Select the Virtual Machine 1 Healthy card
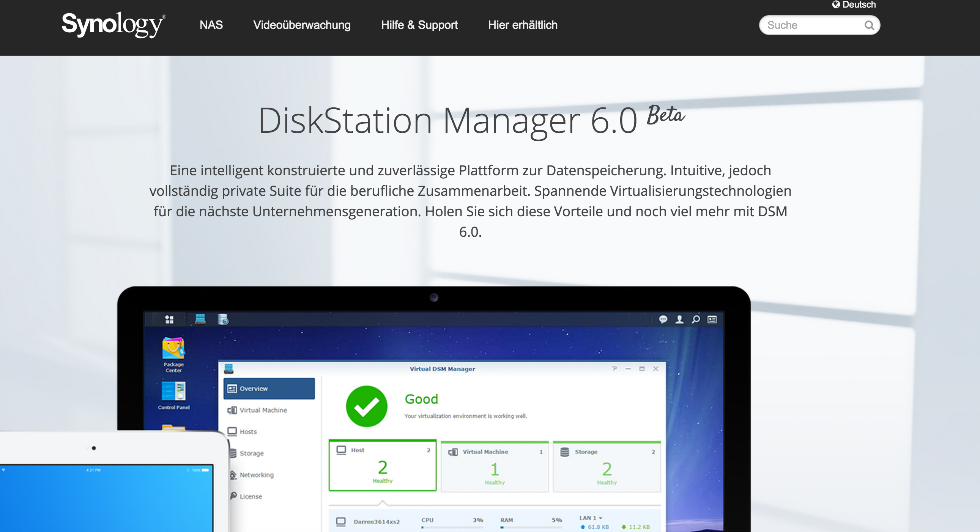 coord(495,467)
